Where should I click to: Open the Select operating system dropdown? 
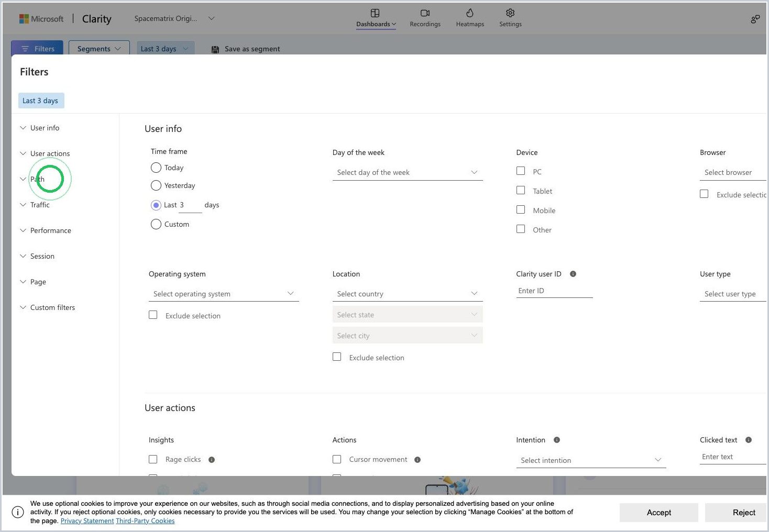pos(224,294)
